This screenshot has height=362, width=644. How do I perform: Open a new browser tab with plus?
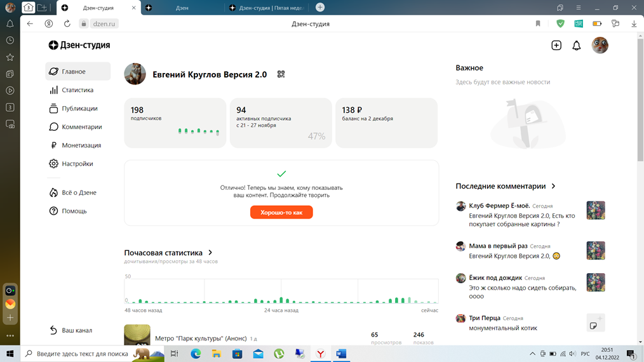[320, 8]
